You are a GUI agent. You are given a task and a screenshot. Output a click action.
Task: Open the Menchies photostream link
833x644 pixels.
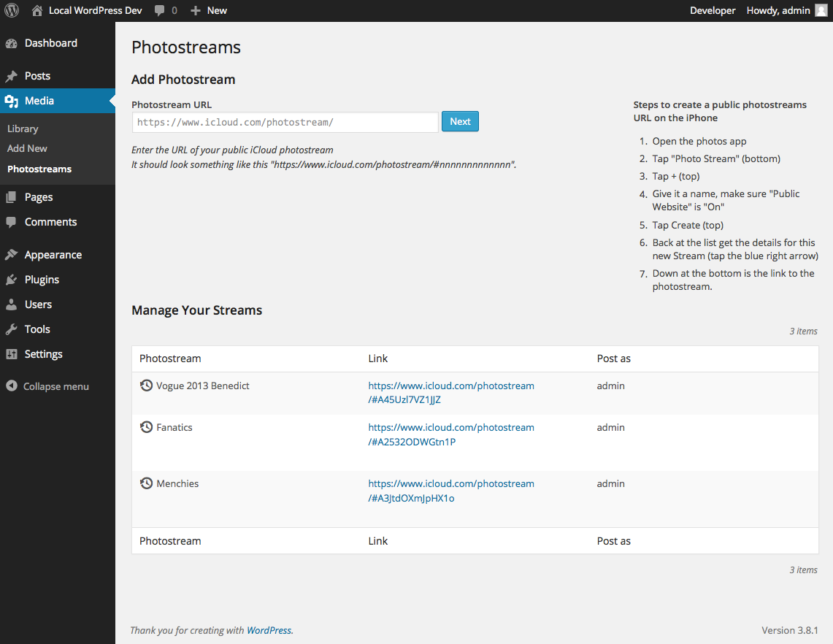(450, 491)
